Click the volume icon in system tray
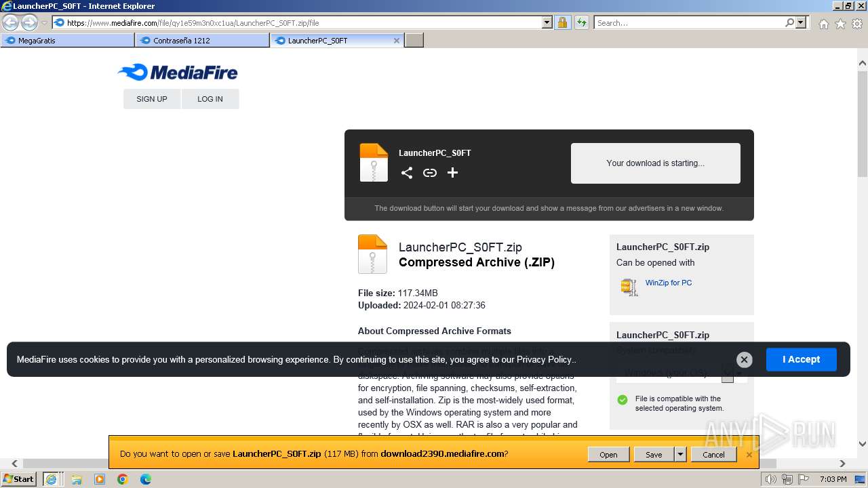Image resolution: width=868 pixels, height=488 pixels. (770, 479)
